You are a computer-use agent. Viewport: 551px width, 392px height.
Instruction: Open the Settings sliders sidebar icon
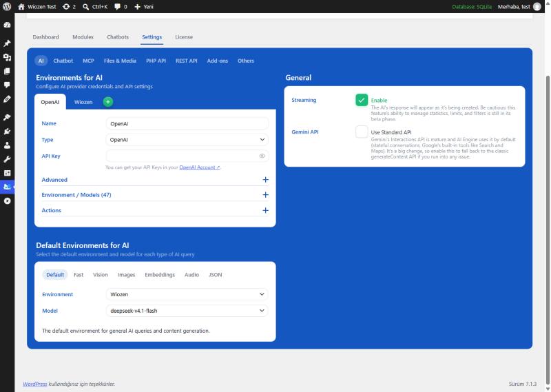pyautogui.click(x=7, y=173)
